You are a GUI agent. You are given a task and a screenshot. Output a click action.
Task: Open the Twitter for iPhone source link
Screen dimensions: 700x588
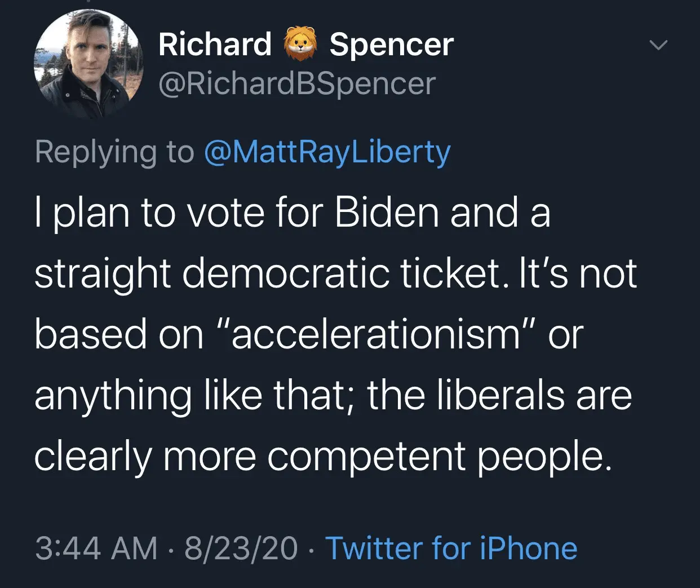[451, 548]
